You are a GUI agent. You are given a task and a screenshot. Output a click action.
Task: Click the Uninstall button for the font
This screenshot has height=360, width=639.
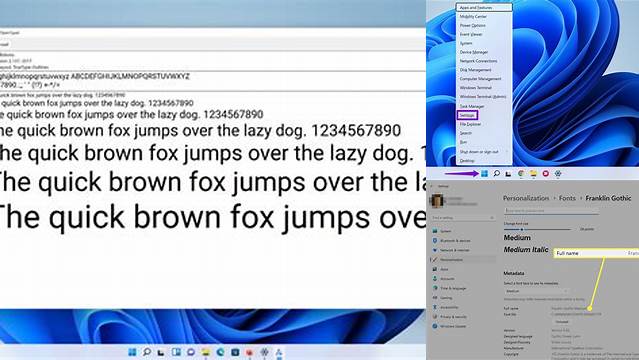point(562,322)
